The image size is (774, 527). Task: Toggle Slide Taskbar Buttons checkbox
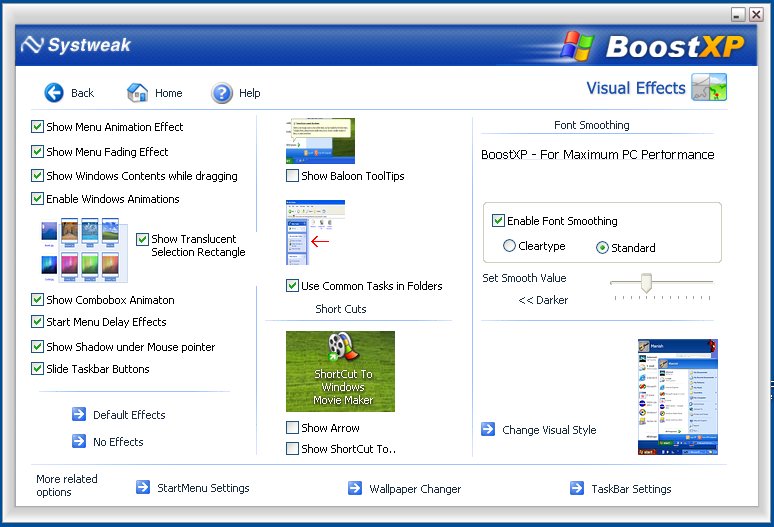[x=37, y=369]
